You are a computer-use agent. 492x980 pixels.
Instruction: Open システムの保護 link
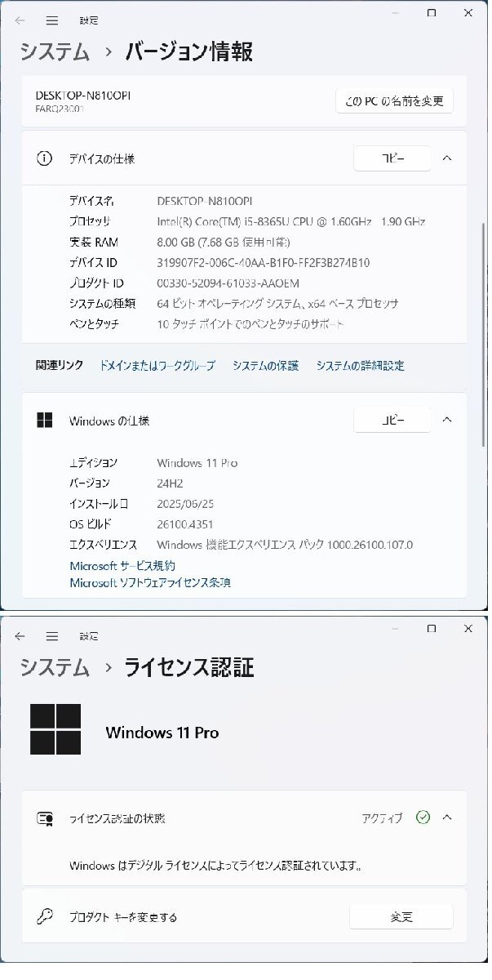point(265,366)
